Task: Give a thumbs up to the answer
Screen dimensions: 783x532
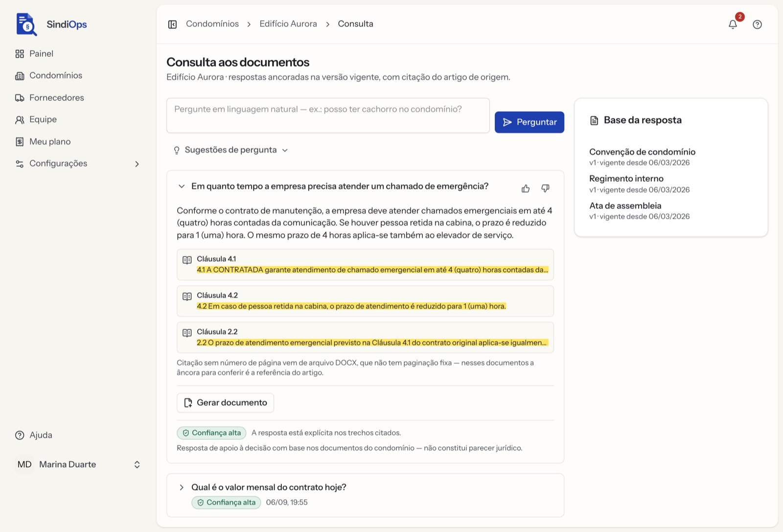Action: coord(526,188)
